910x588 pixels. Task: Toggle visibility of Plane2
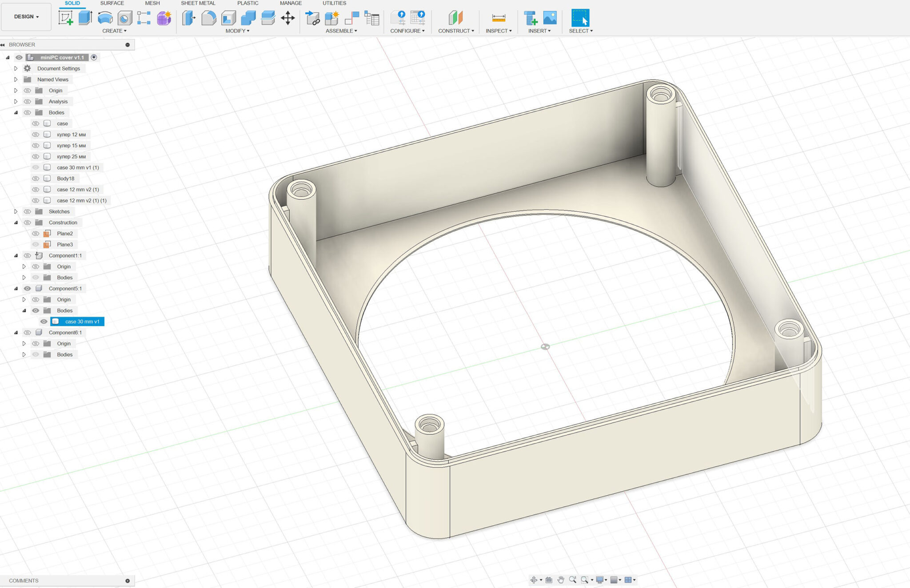[x=36, y=234]
